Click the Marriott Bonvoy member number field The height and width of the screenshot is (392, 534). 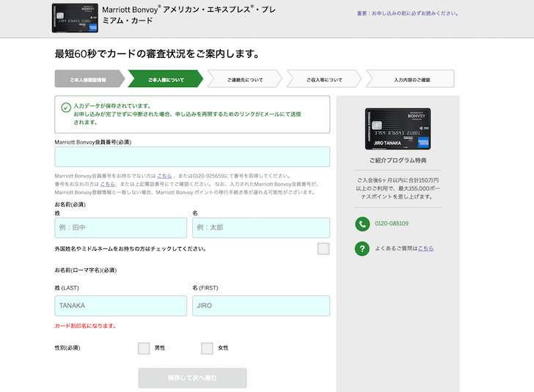point(192,157)
